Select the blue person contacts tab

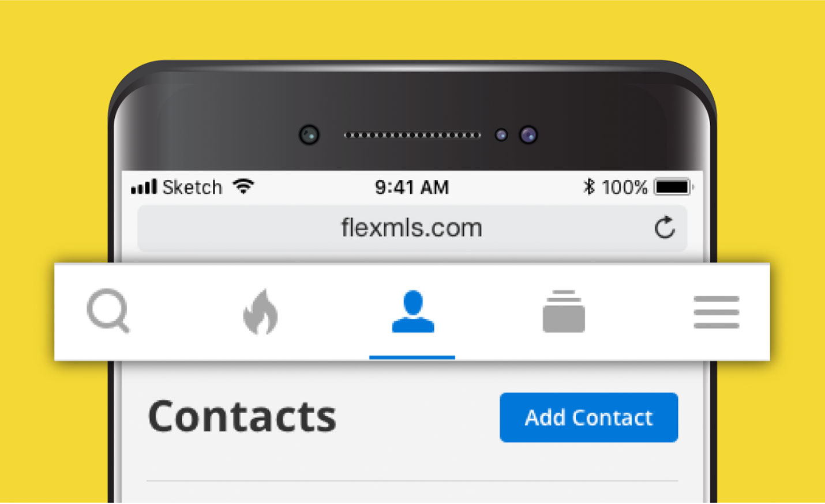[x=412, y=312]
